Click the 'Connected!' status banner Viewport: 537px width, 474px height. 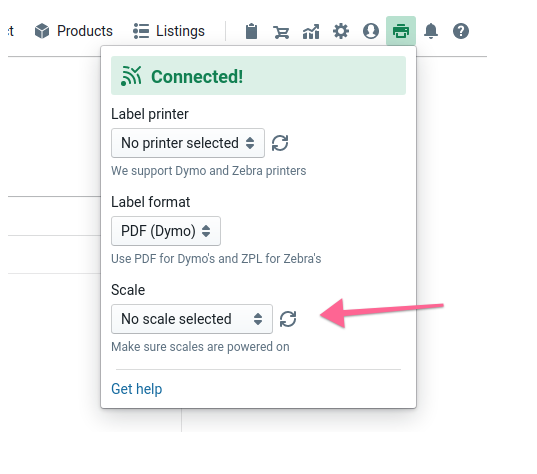[258, 76]
